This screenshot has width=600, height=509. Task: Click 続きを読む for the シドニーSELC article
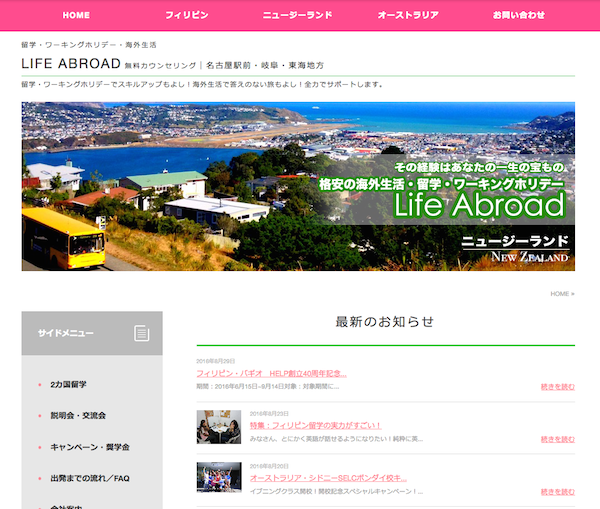coord(558,492)
